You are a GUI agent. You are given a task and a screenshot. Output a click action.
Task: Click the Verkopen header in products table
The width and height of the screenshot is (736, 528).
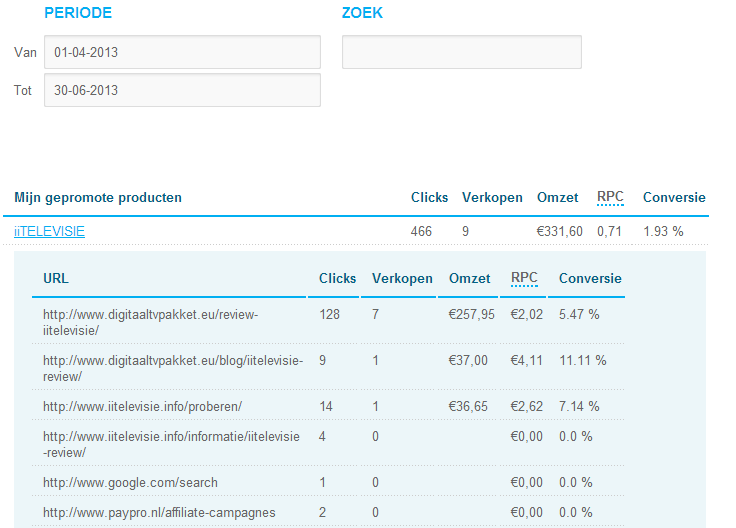(x=492, y=198)
